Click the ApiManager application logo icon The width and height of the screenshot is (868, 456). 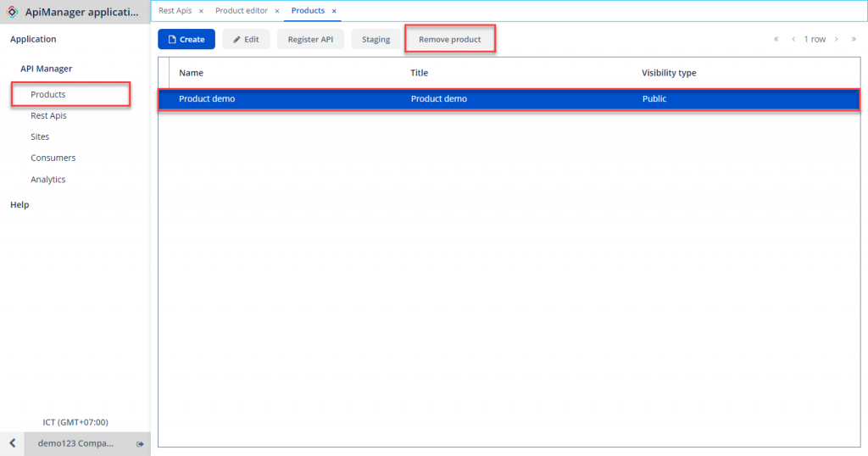click(x=13, y=12)
